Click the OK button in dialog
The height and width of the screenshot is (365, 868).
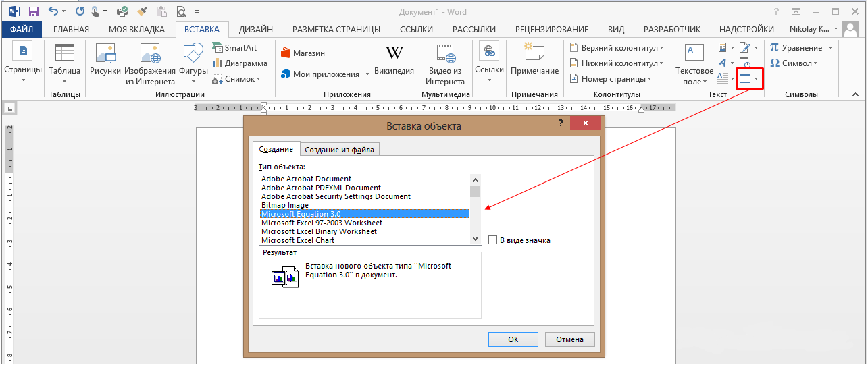513,339
